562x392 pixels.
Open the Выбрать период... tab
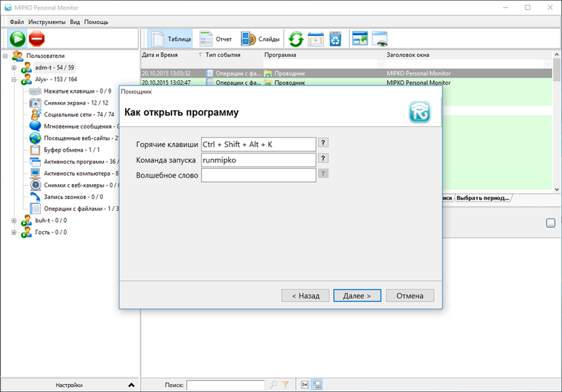[483, 198]
